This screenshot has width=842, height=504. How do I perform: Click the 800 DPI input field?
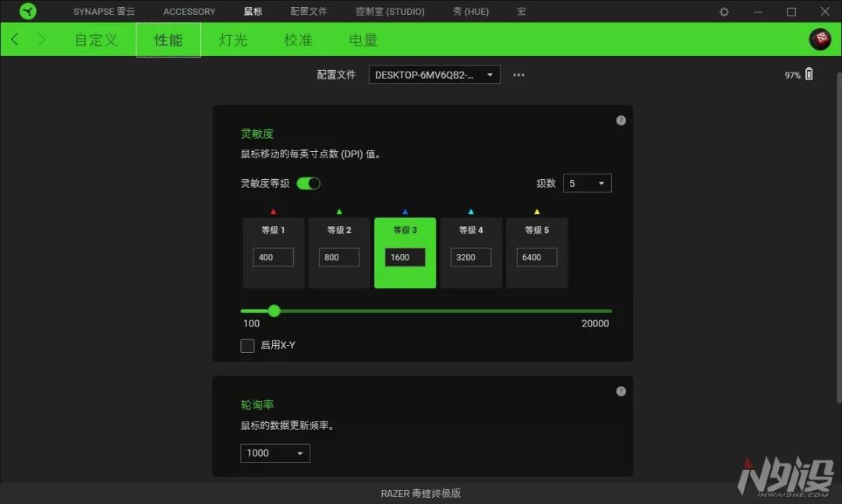[x=339, y=257]
